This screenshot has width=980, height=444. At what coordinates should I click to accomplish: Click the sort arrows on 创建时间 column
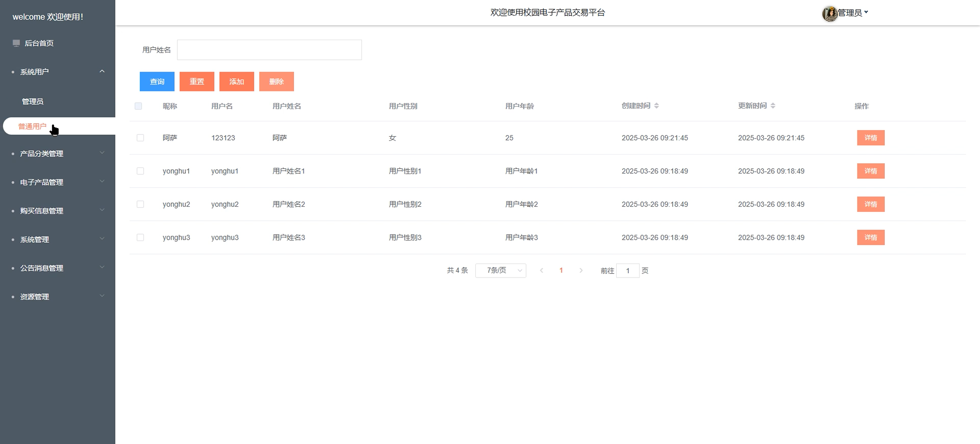point(656,106)
